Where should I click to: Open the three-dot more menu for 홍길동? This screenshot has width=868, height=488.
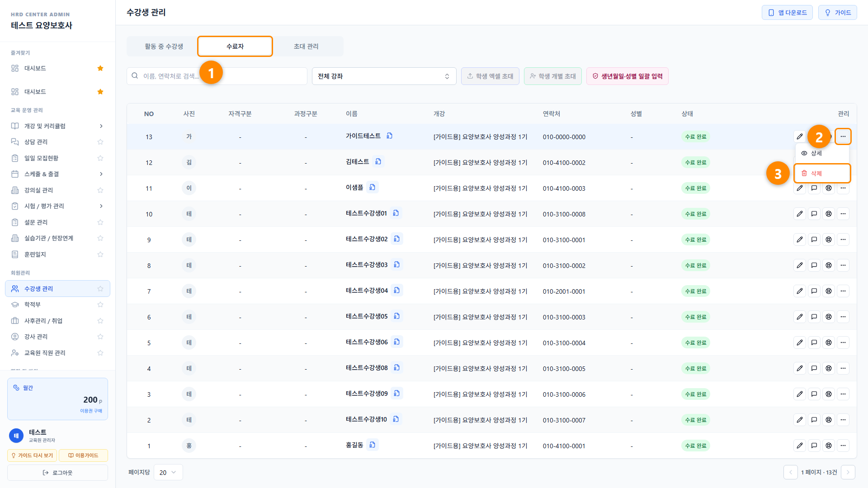click(843, 446)
